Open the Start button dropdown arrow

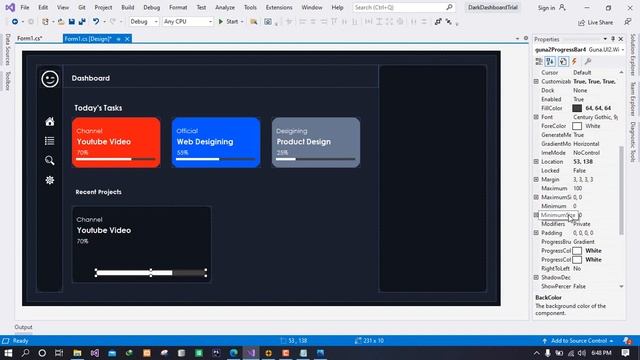242,22
